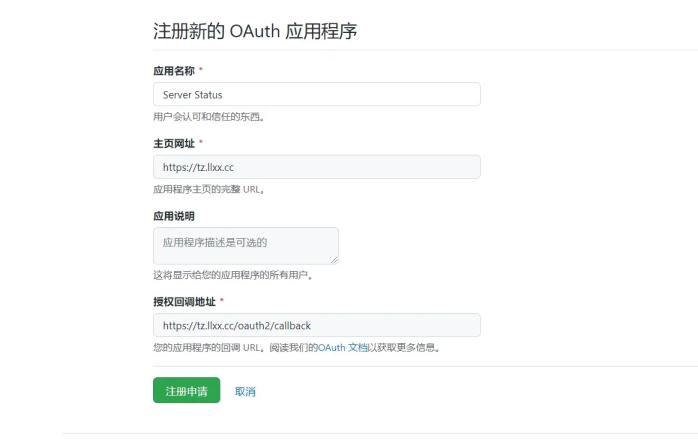The image size is (698, 439).
Task: Click the 主页网址 label text
Action: [x=174, y=143]
